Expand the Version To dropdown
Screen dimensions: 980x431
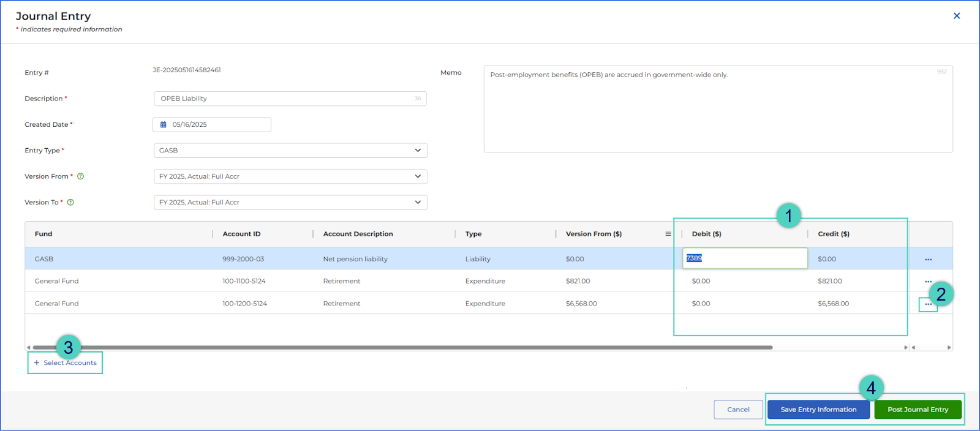[290, 202]
